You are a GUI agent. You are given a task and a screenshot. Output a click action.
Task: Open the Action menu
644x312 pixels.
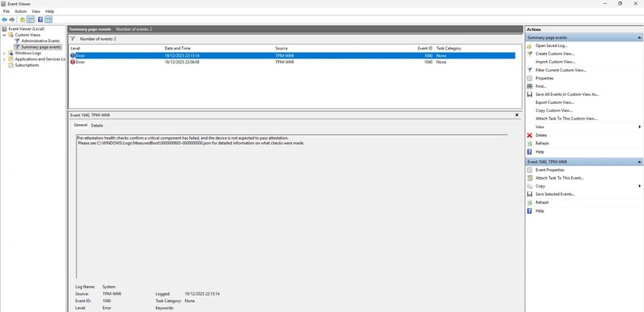(20, 11)
